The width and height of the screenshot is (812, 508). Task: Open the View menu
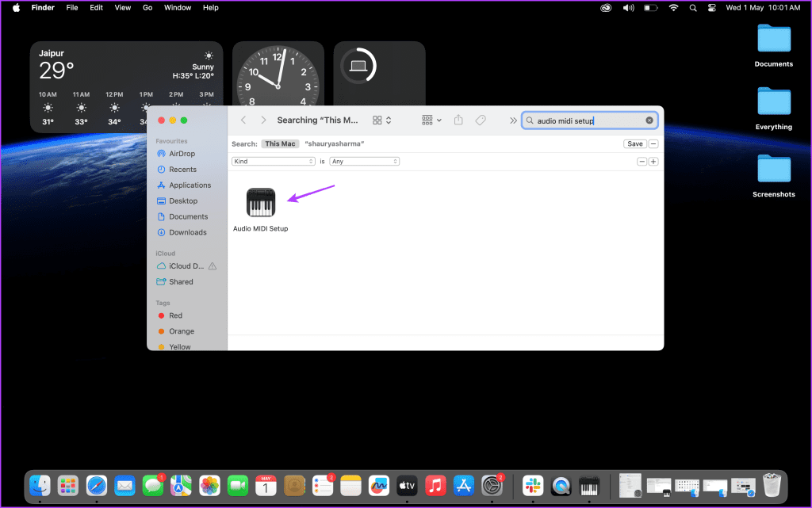(x=123, y=8)
